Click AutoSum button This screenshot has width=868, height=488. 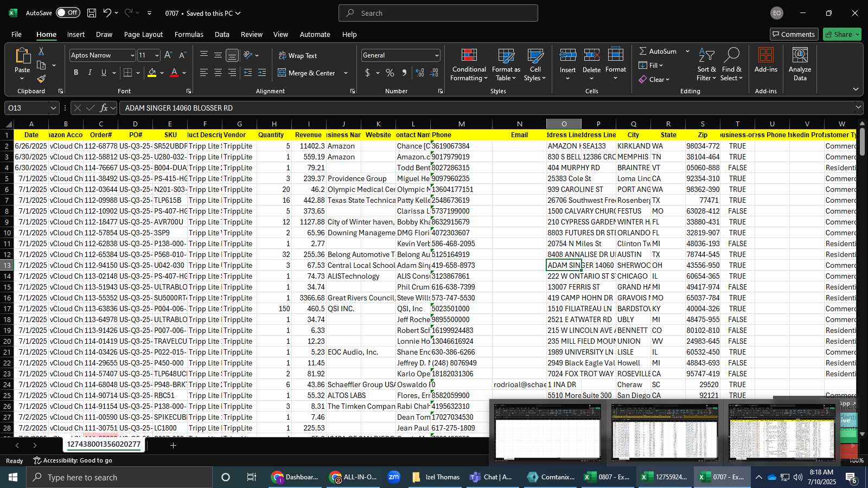tap(658, 51)
